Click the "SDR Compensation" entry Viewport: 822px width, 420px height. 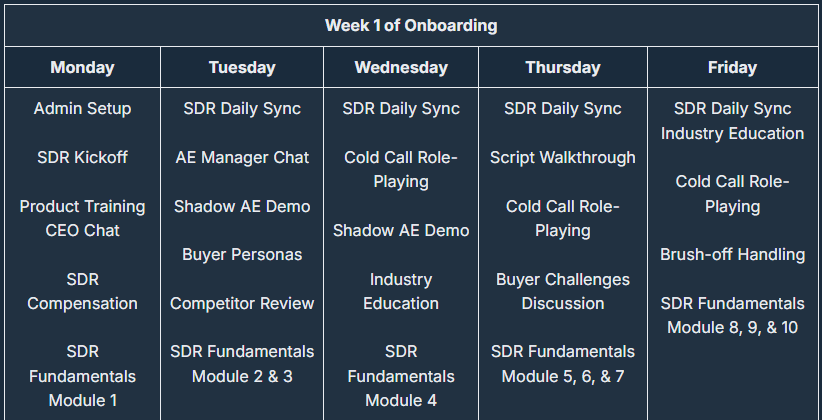82,291
